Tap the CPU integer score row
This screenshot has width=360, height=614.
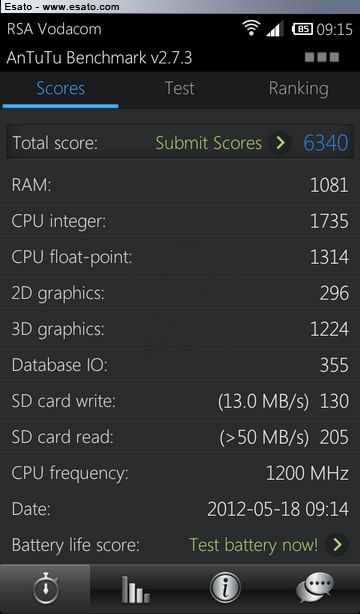coord(180,221)
